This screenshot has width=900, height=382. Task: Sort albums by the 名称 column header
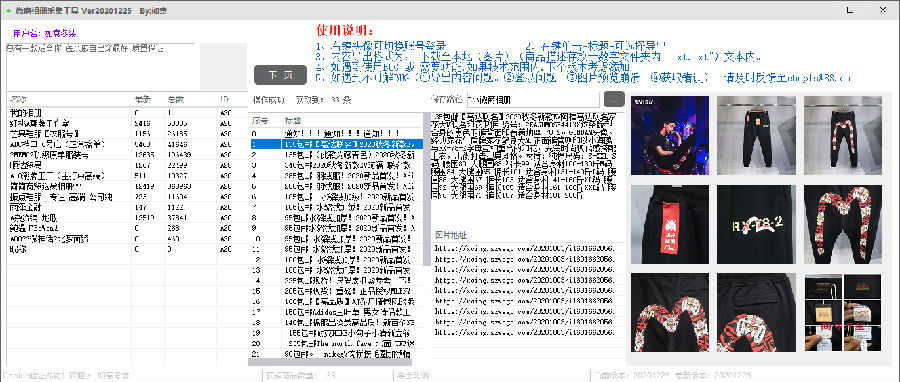click(x=69, y=99)
